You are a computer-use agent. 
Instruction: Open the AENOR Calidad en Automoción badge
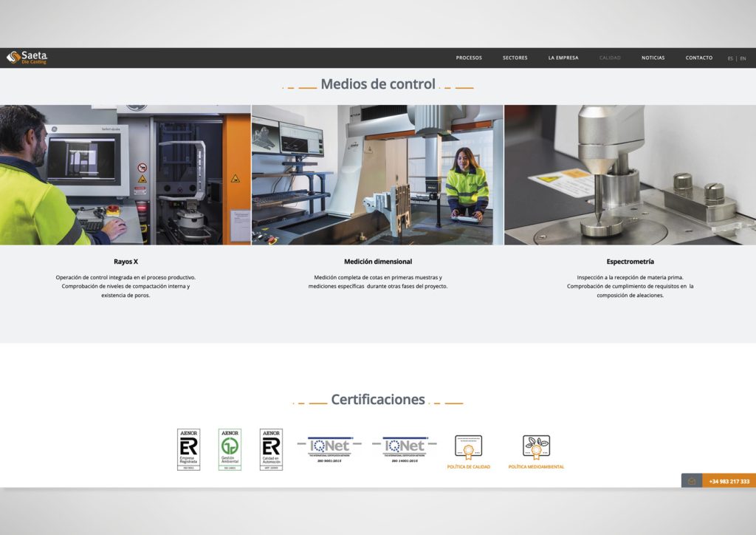point(271,449)
